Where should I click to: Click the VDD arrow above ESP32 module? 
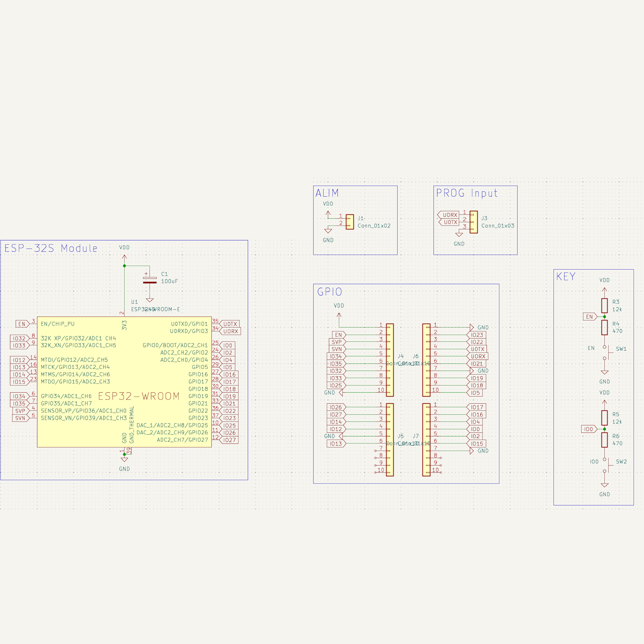click(124, 259)
